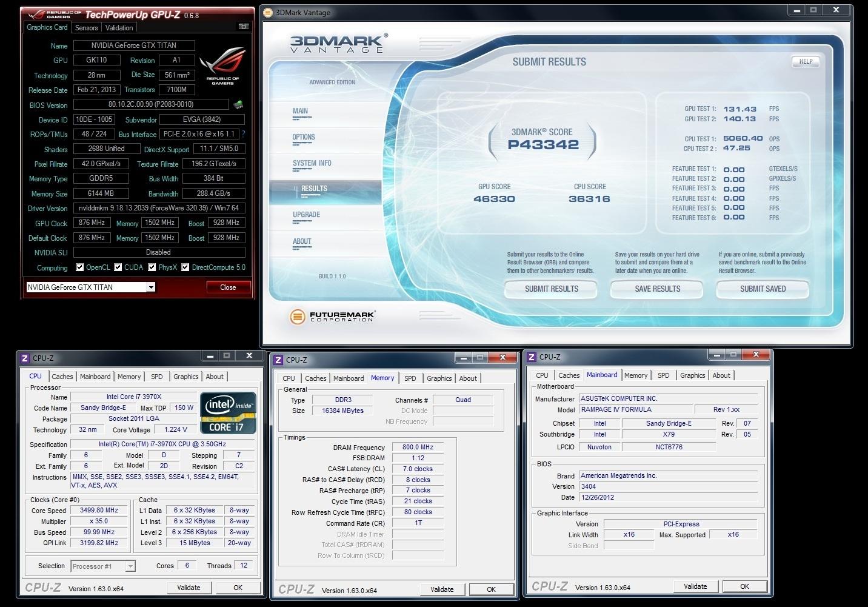Click the 3DMark Vantage title bar icon
868x607 pixels.
point(269,12)
